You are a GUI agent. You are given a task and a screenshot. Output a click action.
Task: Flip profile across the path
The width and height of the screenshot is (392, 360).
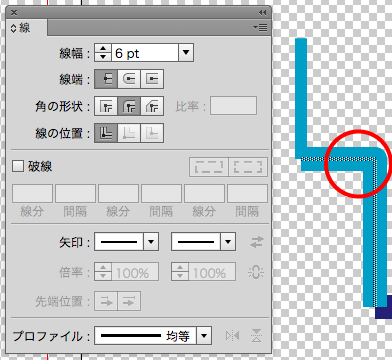pos(256,335)
